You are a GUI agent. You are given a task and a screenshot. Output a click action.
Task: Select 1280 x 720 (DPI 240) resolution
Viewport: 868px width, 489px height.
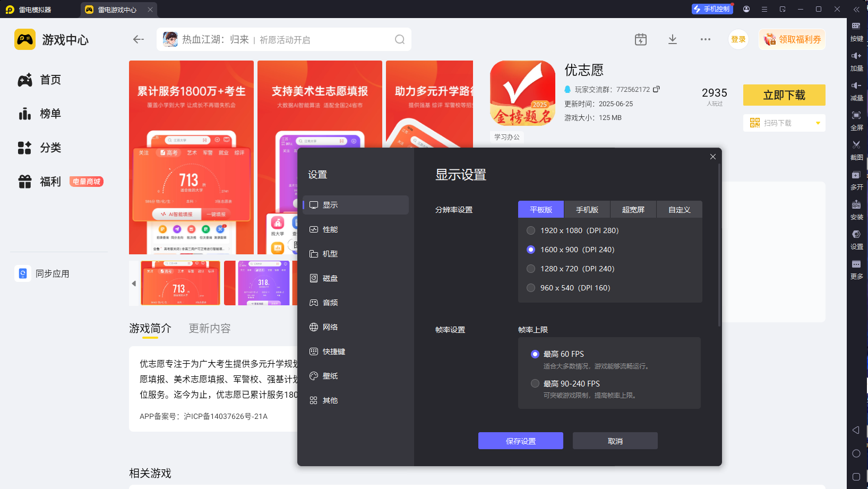531,269
